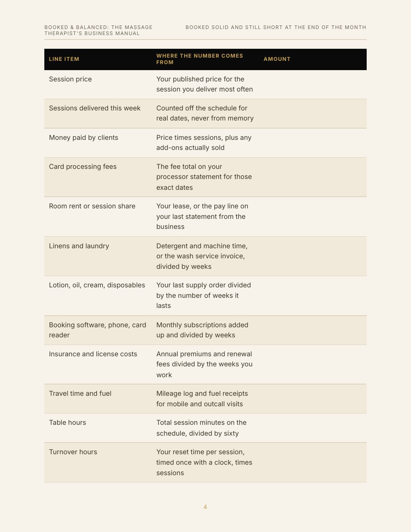Click the AMOUNT column header
The width and height of the screenshot is (411, 532).
(x=277, y=59)
